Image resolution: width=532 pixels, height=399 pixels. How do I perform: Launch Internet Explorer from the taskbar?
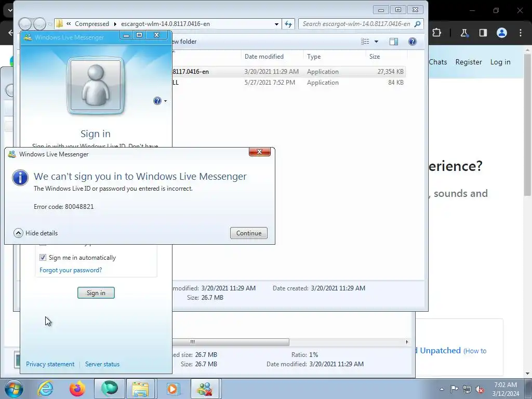pyautogui.click(x=45, y=389)
